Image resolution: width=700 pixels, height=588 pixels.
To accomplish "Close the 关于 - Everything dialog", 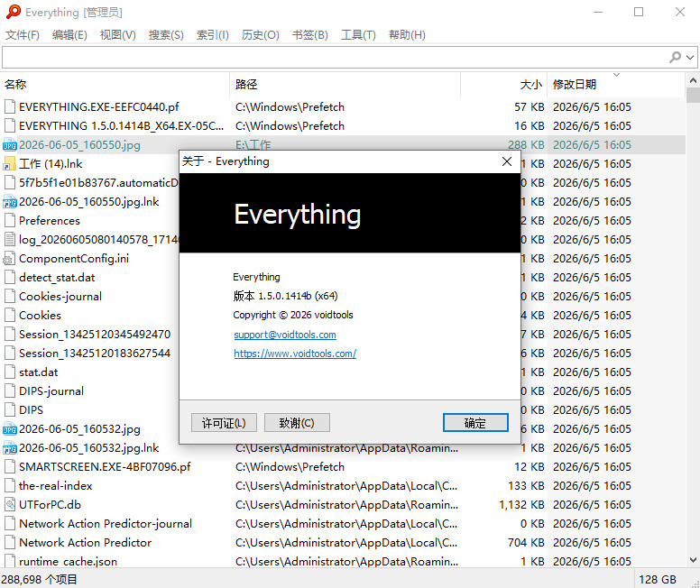I will tap(507, 161).
